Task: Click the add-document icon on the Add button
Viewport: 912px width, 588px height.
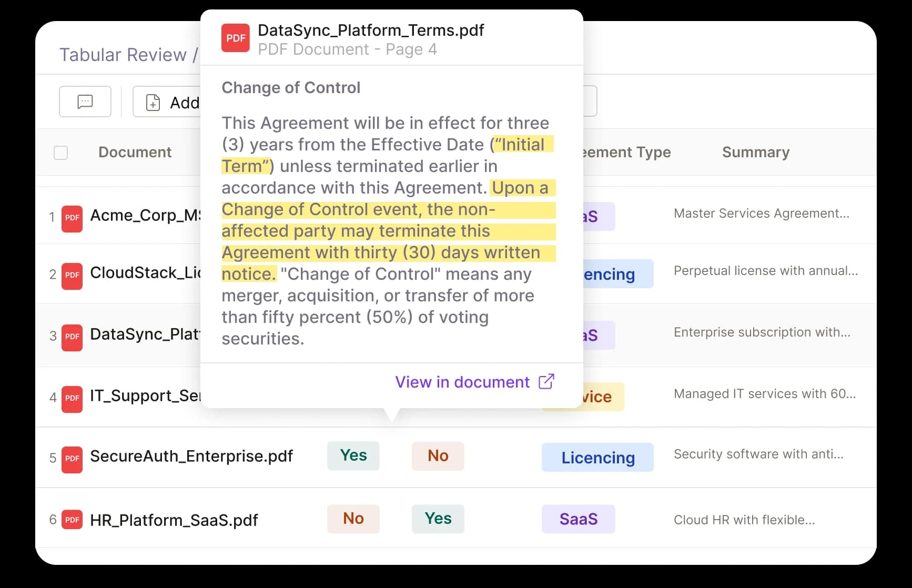Action: click(153, 102)
